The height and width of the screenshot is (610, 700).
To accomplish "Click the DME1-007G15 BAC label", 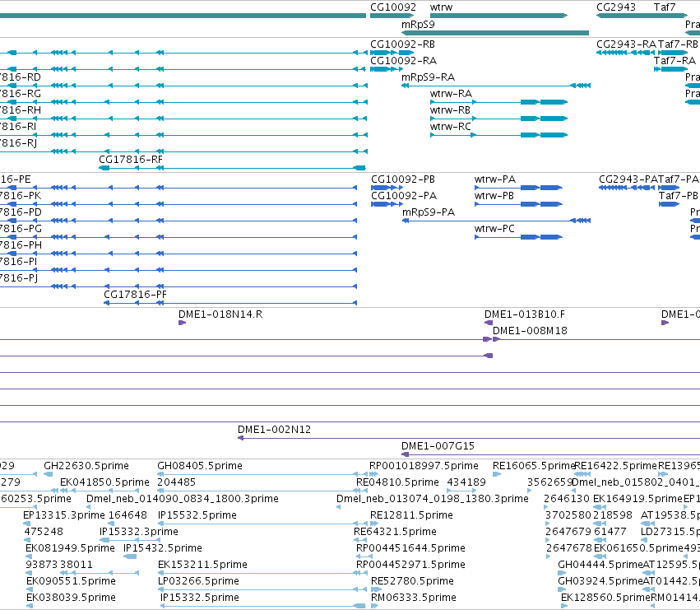I will point(438,446).
